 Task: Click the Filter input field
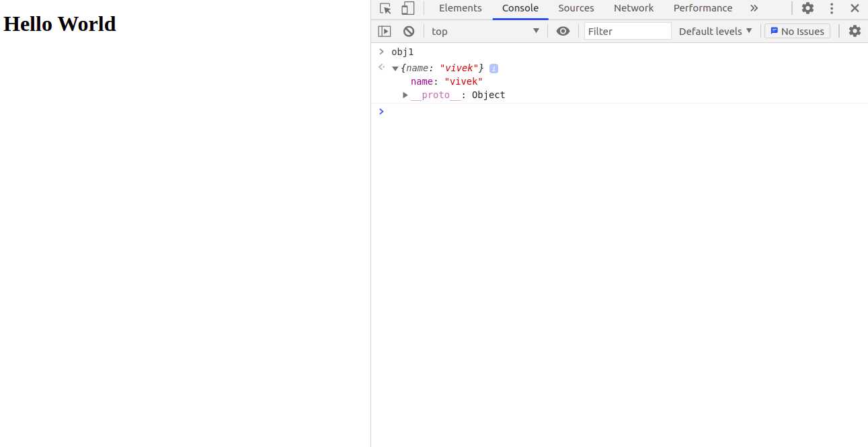point(627,32)
